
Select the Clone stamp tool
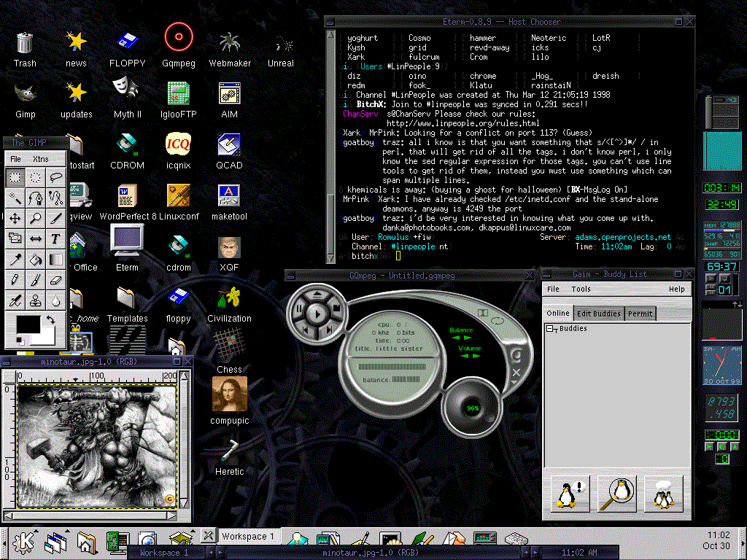coord(35,300)
